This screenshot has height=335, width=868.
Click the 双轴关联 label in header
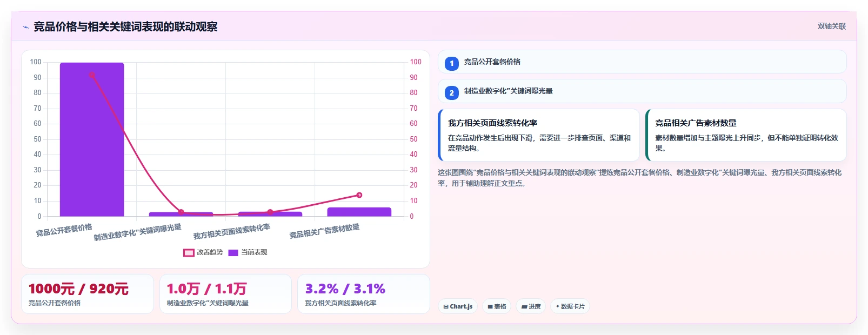coord(832,26)
